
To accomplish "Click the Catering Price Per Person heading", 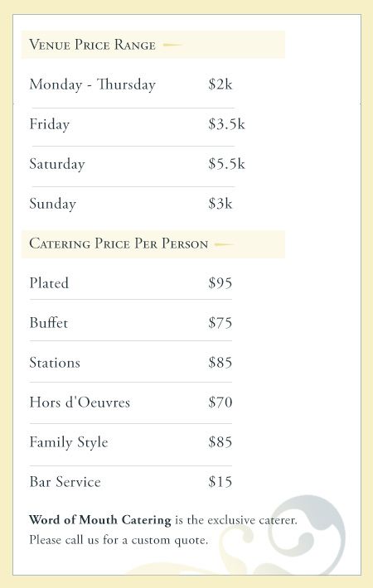I will pos(119,243).
